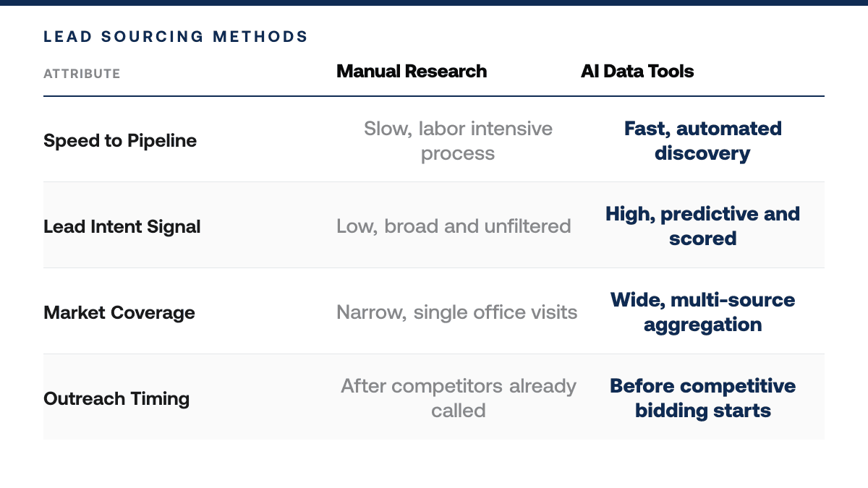Click 'High, predictive and scored' cell
The image size is (868, 488).
(702, 226)
